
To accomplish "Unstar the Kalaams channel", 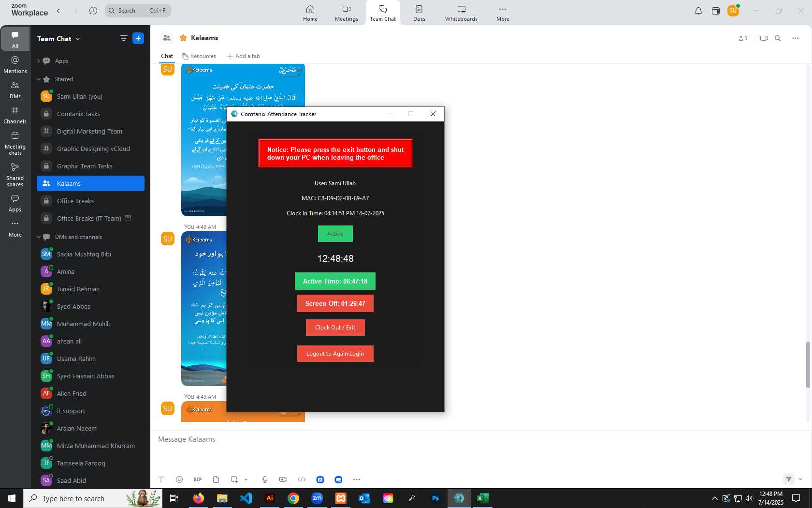I will point(183,38).
